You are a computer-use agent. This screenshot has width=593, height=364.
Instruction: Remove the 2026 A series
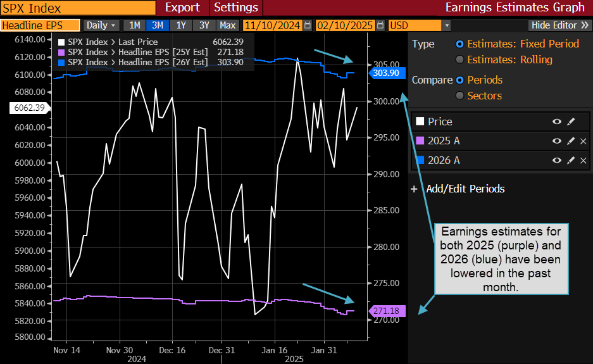point(583,160)
